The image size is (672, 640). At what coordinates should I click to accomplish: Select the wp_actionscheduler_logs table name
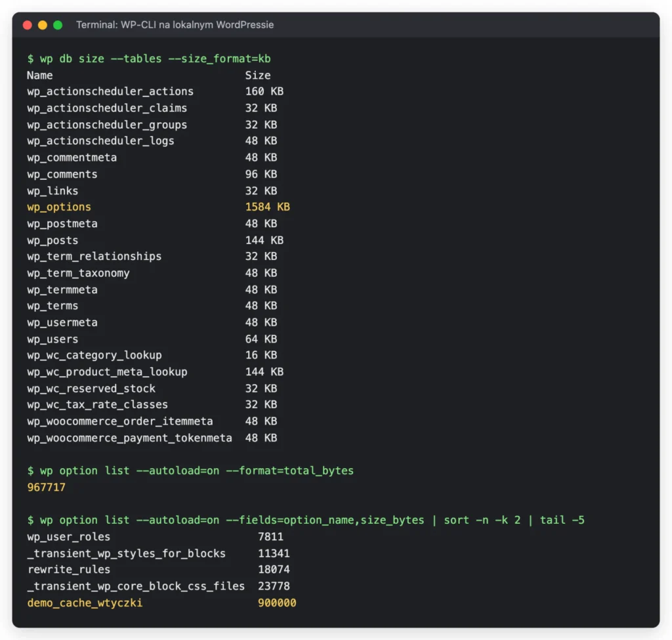[100, 141]
